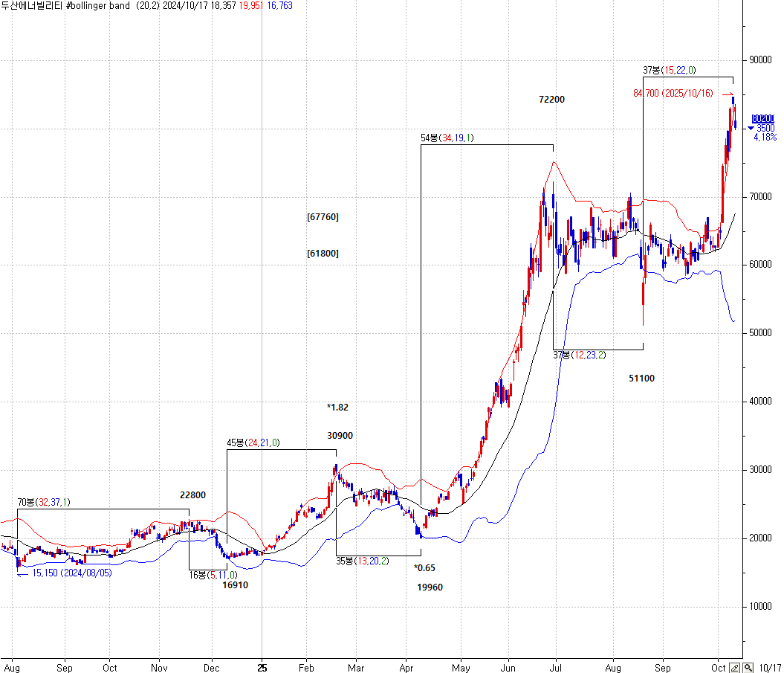
Task: Click the highlighted 80200 current price label
Action: click(762, 118)
